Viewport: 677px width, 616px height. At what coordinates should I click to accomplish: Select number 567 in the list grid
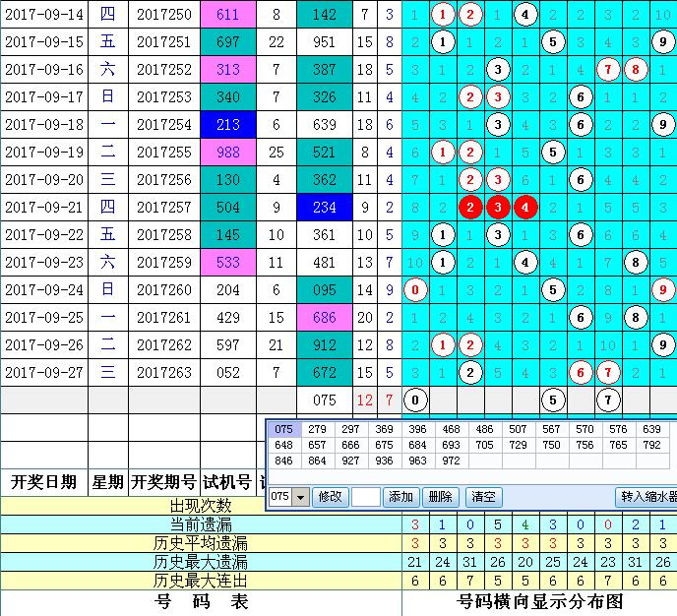click(x=551, y=429)
